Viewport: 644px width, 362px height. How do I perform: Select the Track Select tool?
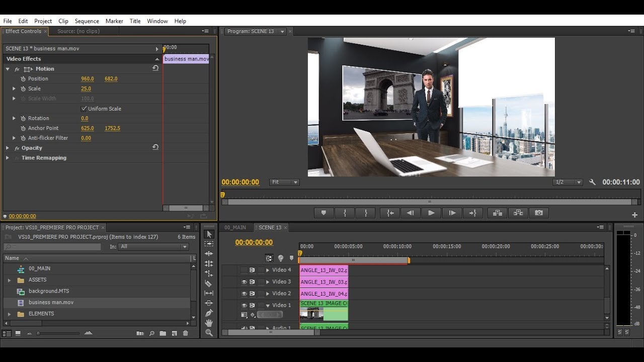(209, 244)
